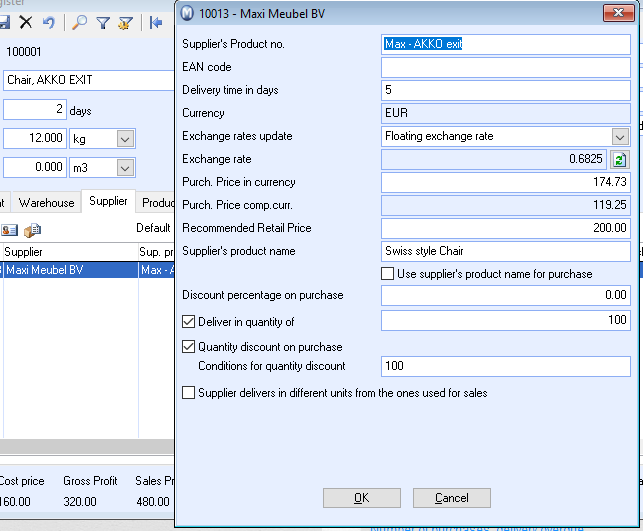Click the 160.00 cost price value
Screen dimensions: 643x531
[x=15, y=501]
